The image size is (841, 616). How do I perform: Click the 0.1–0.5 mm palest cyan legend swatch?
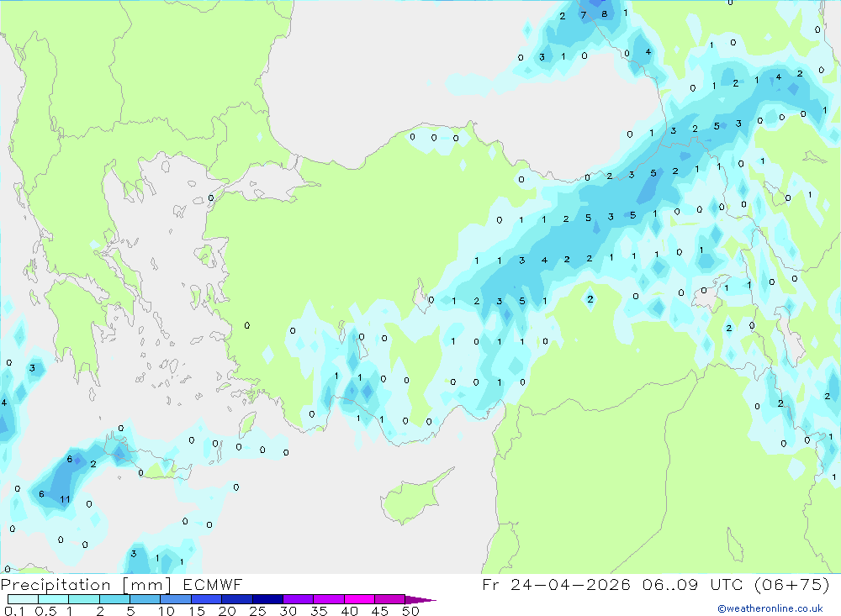click(23, 599)
